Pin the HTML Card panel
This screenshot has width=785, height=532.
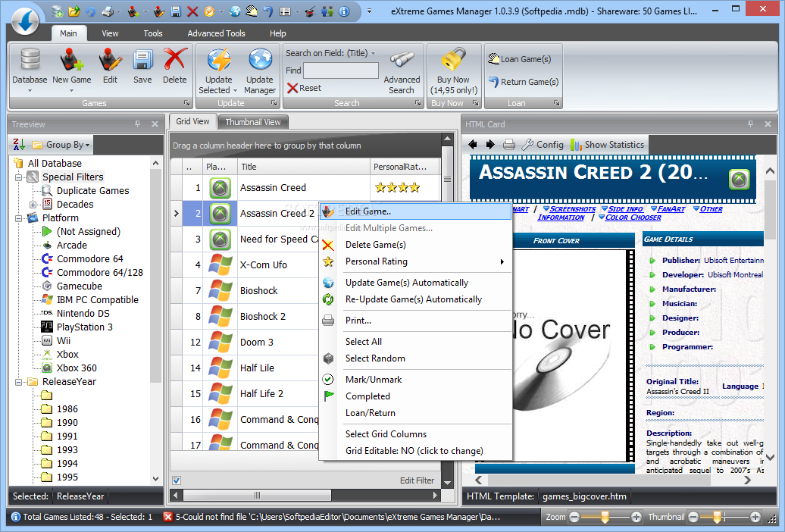click(x=750, y=124)
